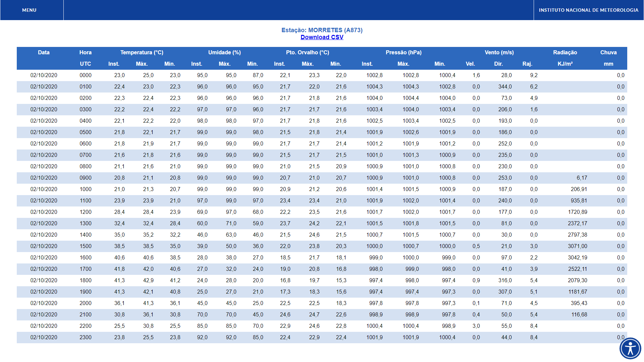This screenshot has height=362, width=644.
Task: Click wind direction value 307,0
Action: [x=505, y=292]
